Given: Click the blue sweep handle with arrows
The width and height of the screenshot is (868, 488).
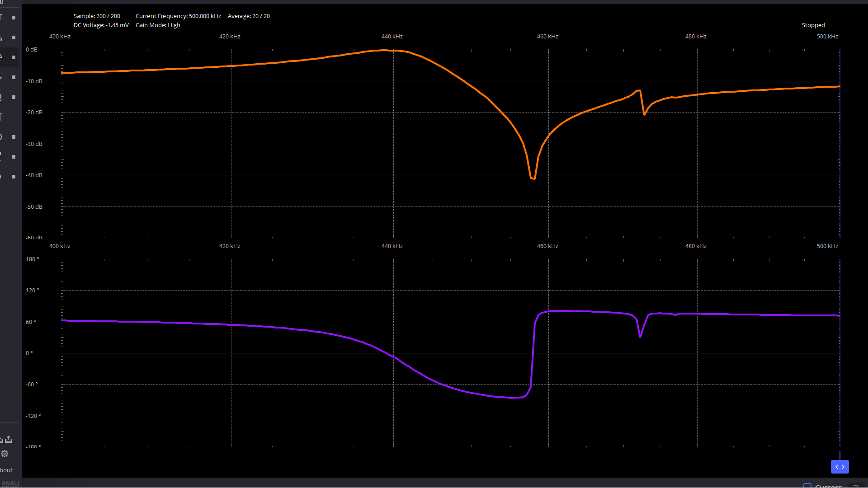Looking at the screenshot, I should 840,467.
